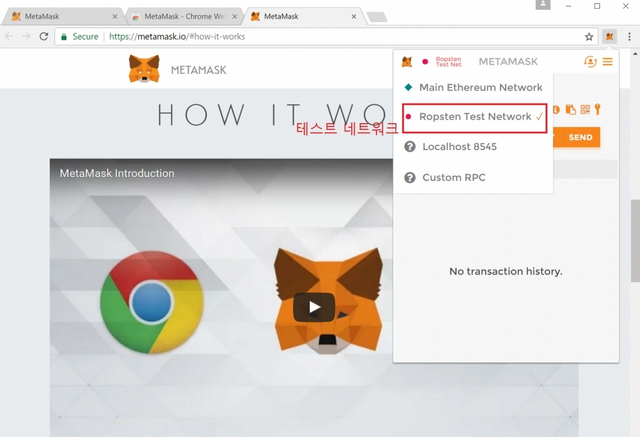Image resolution: width=640 pixels, height=437 pixels.
Task: Click the METAMASK wordmark on the webpage
Action: [199, 70]
